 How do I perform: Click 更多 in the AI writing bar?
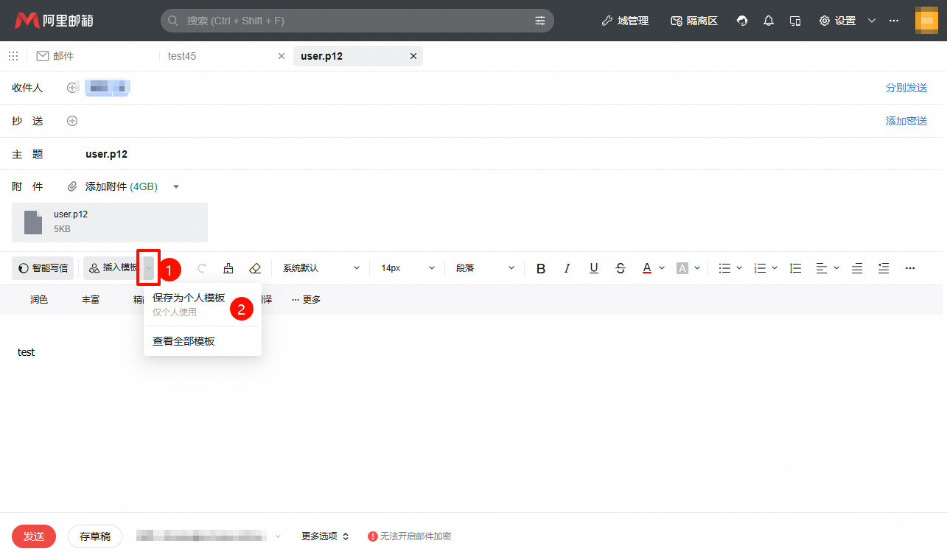pos(306,300)
